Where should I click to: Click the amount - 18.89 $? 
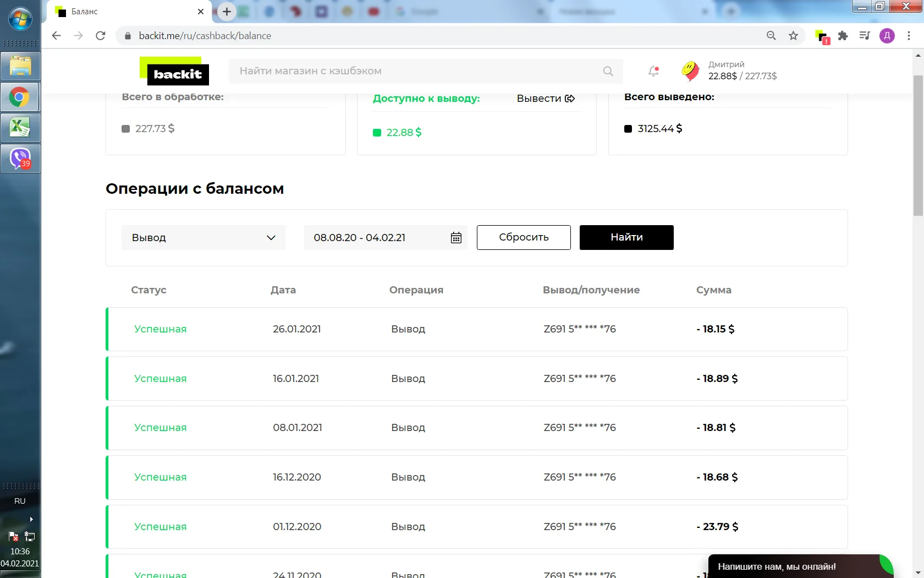click(717, 379)
